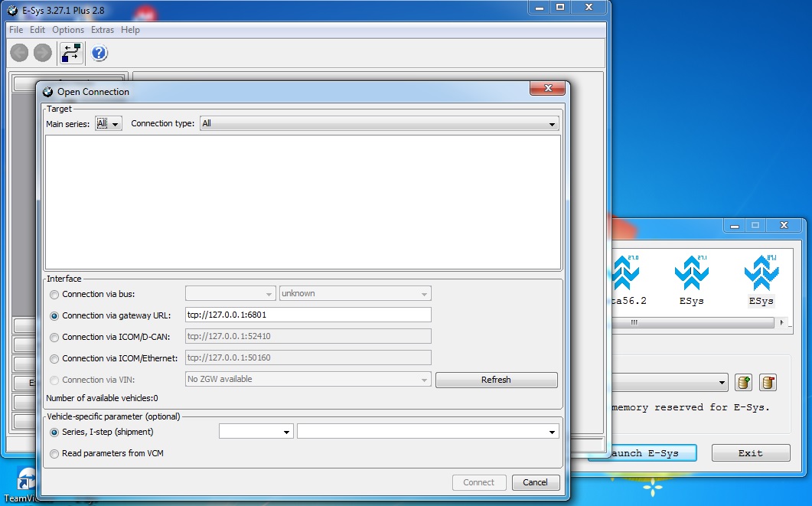
Task: Open the Options menu
Action: (68, 30)
